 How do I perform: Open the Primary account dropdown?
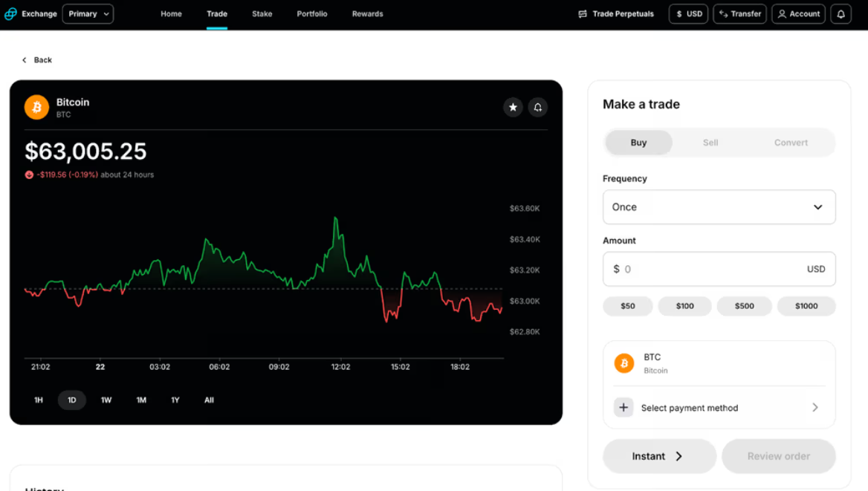point(88,13)
